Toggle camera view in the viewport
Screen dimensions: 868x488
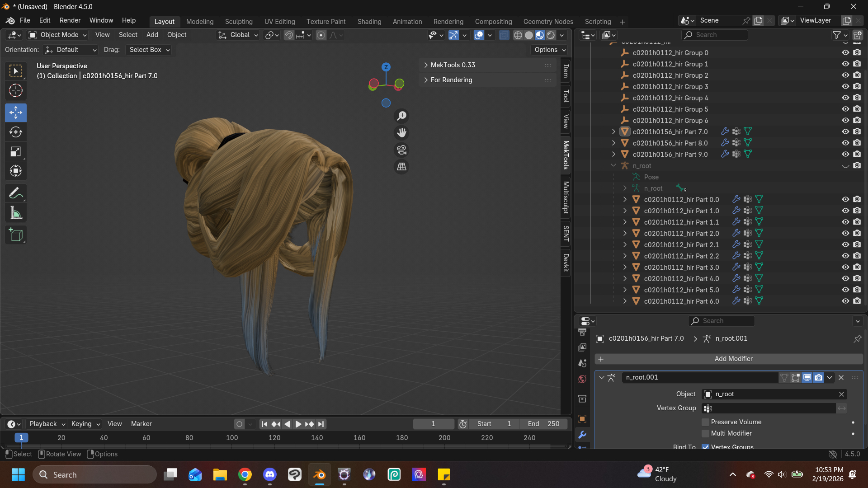tap(401, 150)
